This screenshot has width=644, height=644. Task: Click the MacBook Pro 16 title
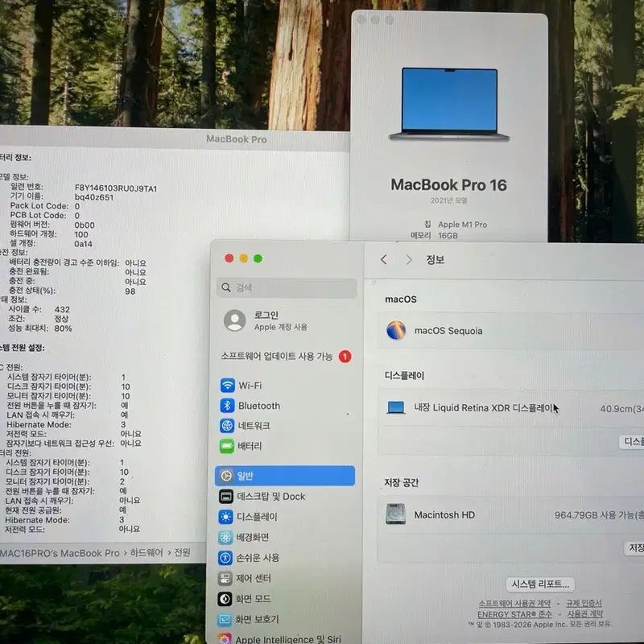click(x=449, y=185)
